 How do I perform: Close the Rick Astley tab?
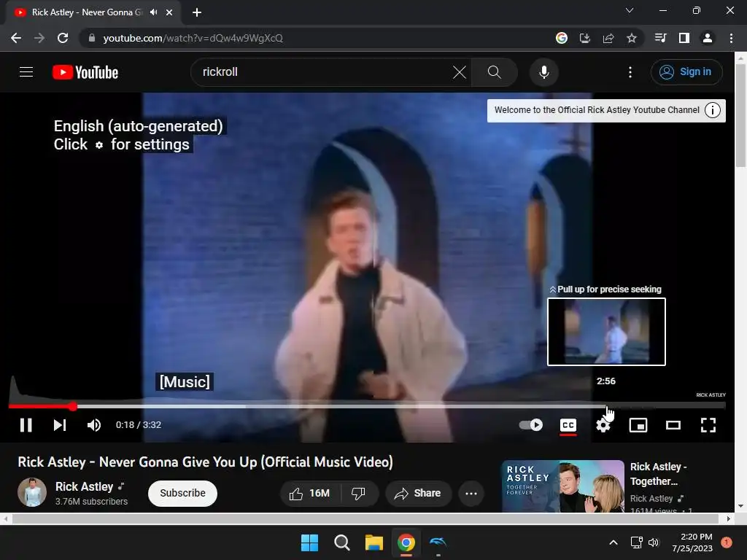click(169, 12)
